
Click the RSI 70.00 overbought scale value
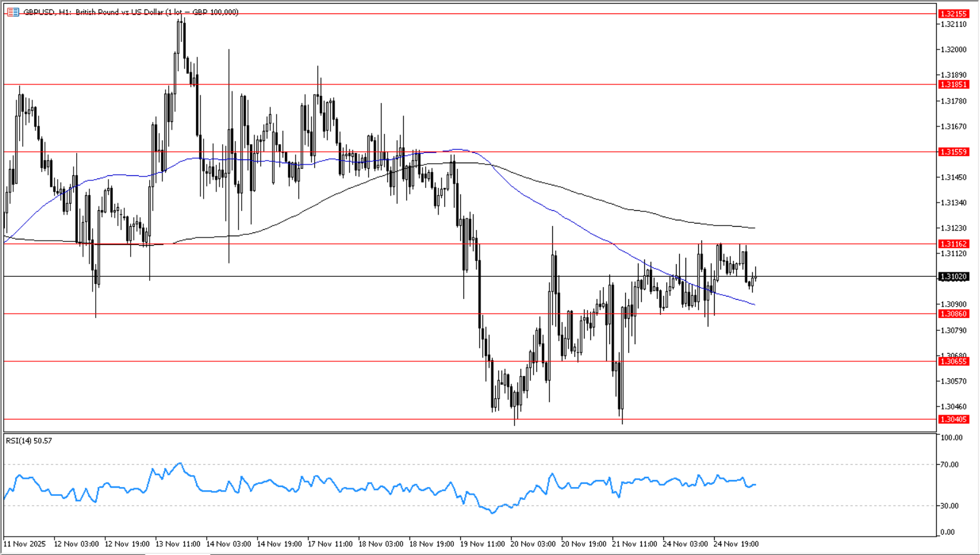(950, 465)
